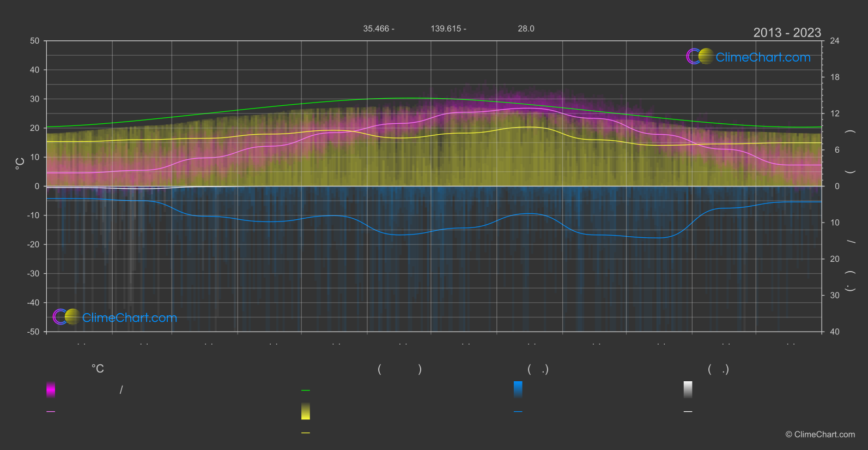Screen dimensions: 868x450
Task: Click the '°C' legend heading
Action: point(98,369)
